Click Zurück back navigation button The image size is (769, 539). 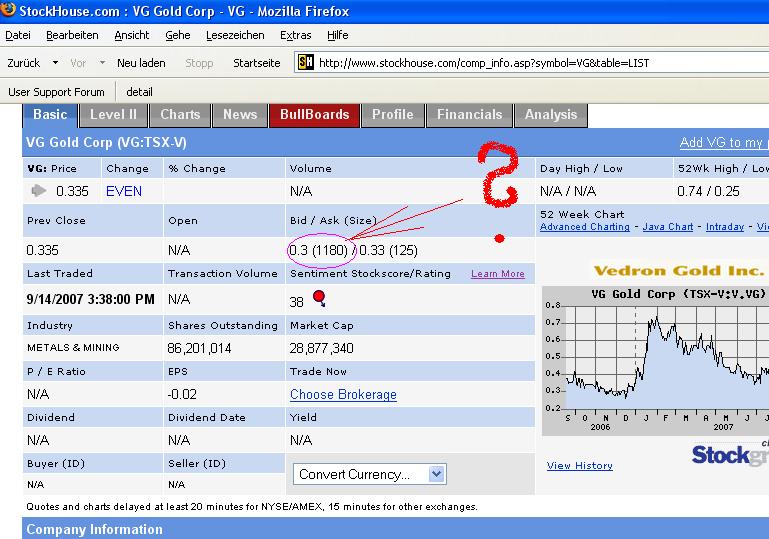[23, 63]
